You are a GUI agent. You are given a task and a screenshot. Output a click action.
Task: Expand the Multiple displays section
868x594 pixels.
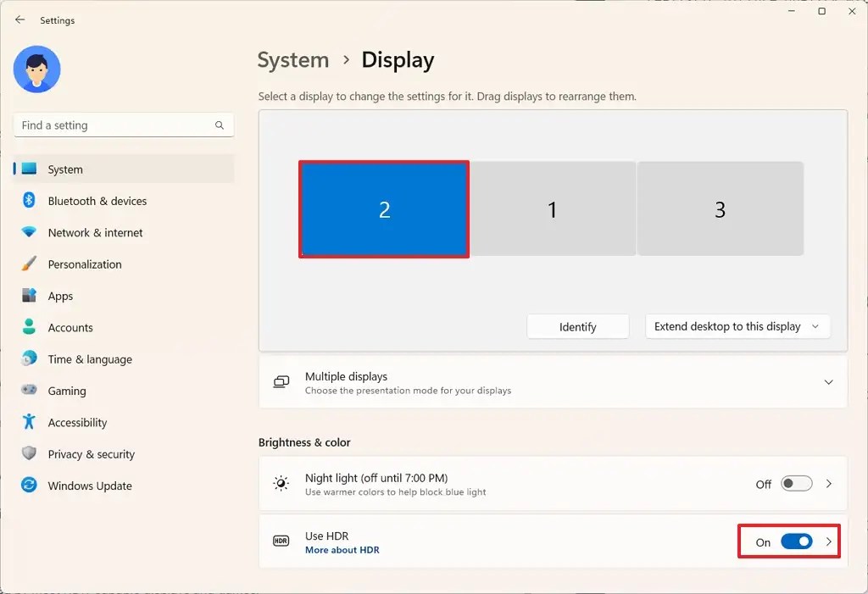click(x=828, y=382)
